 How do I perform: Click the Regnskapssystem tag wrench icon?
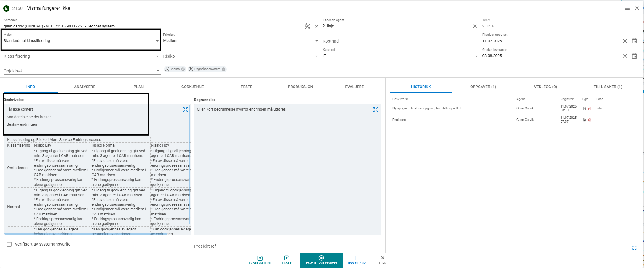(191, 69)
